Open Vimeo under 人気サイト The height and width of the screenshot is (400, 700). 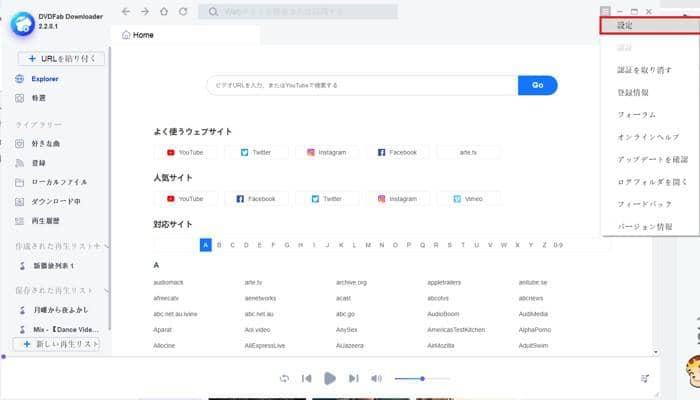[x=468, y=199]
